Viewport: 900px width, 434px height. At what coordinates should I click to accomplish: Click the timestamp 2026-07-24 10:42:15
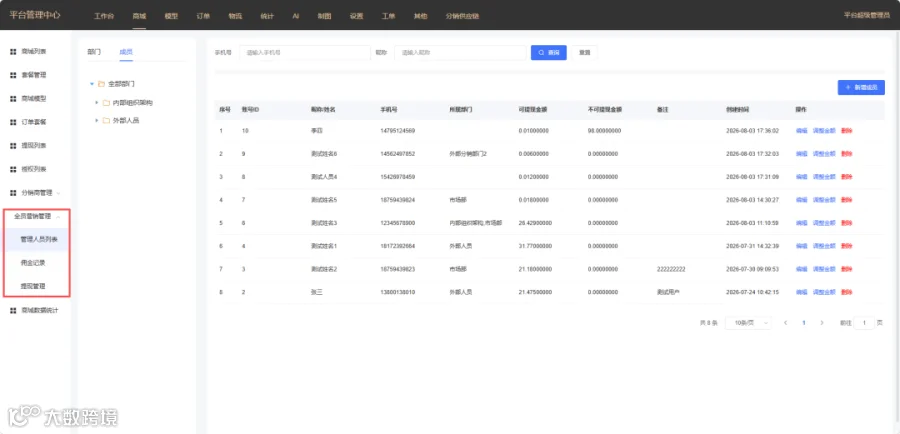(752, 292)
